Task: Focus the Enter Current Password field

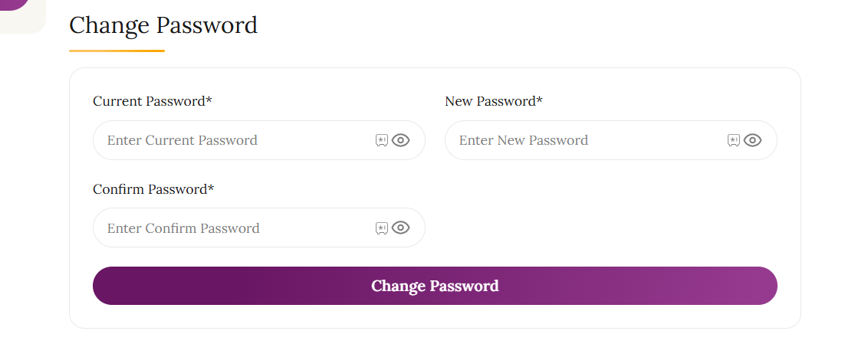Action: [230, 140]
